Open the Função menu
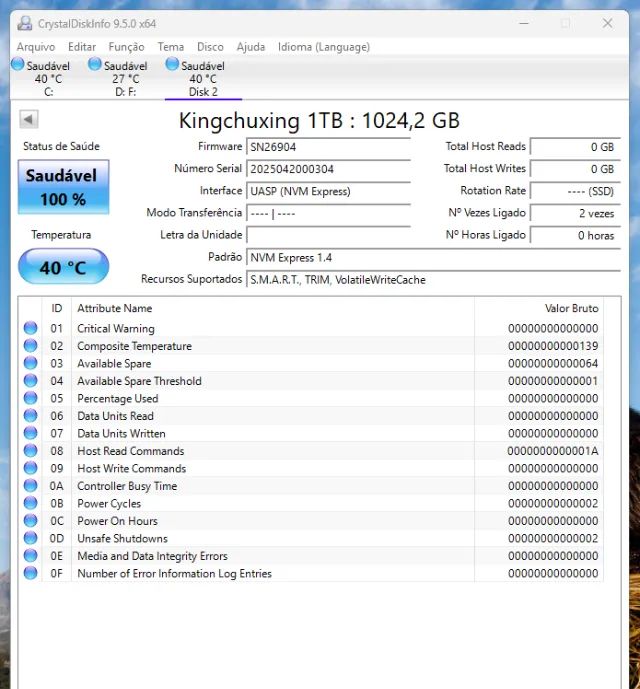Viewport: 640px width, 689px height. 127,47
